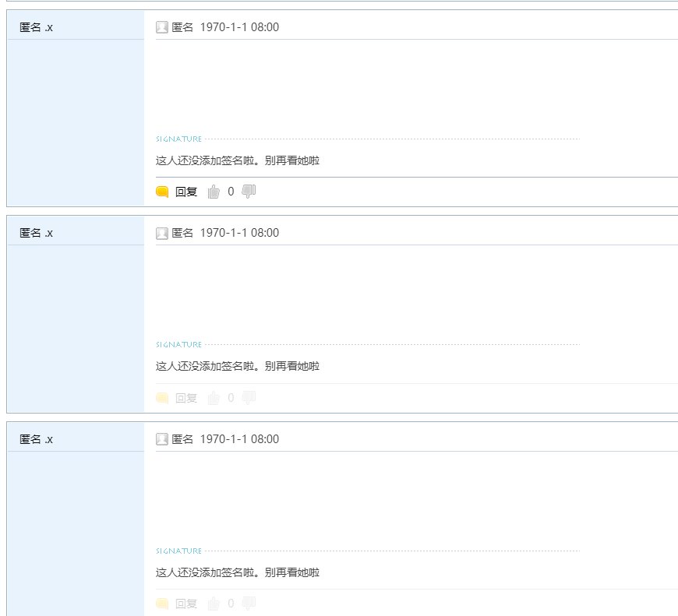Dislike the second post with thumbs down
The height and width of the screenshot is (616, 678).
[249, 397]
